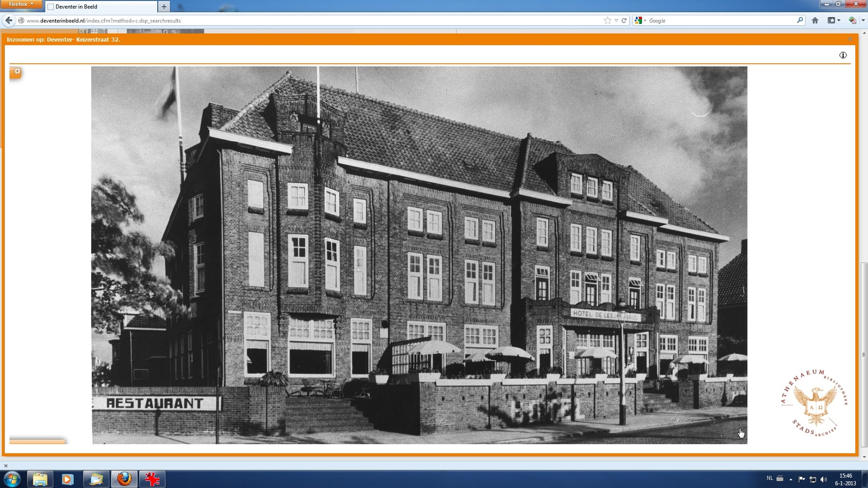The width and height of the screenshot is (868, 488).
Task: Switch to Firefox taskbar button
Action: [x=124, y=479]
